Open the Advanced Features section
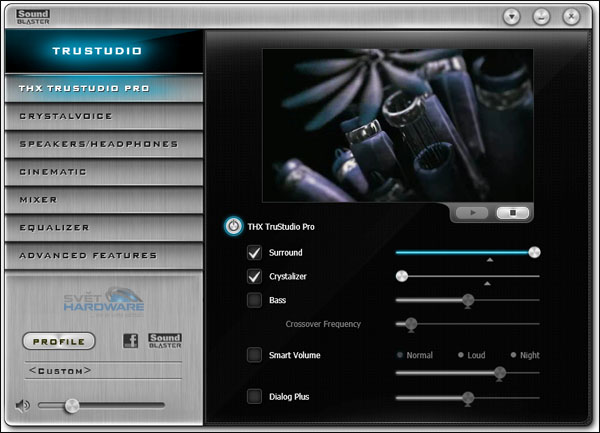 click(x=104, y=256)
